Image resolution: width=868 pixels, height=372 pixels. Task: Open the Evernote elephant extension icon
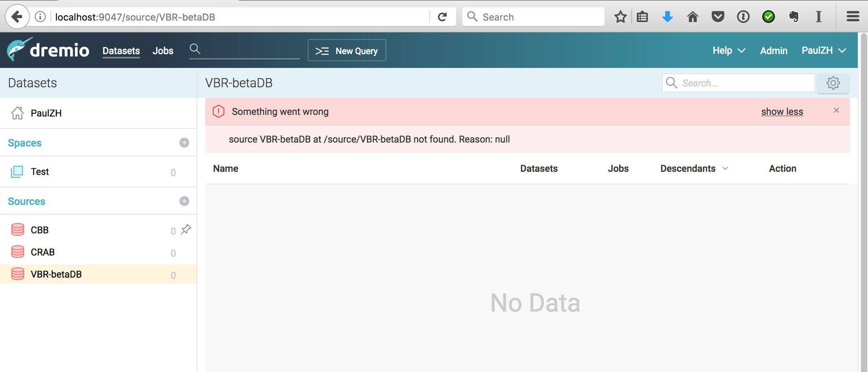[793, 17]
